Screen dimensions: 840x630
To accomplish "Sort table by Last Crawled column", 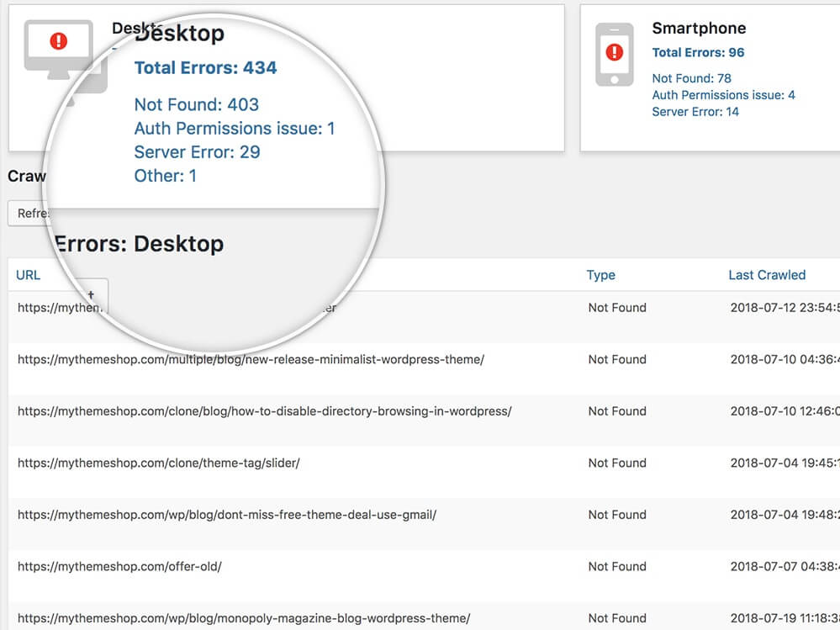I will click(x=766, y=275).
